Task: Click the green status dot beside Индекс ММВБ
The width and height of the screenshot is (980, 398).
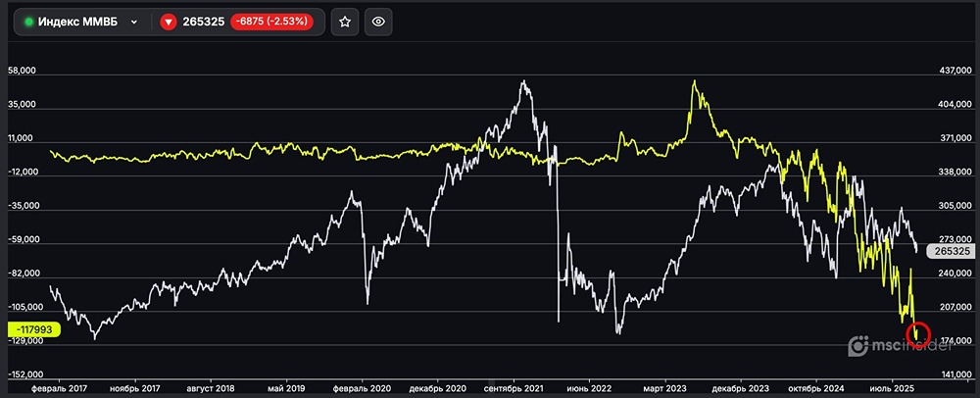Action: 28,22
